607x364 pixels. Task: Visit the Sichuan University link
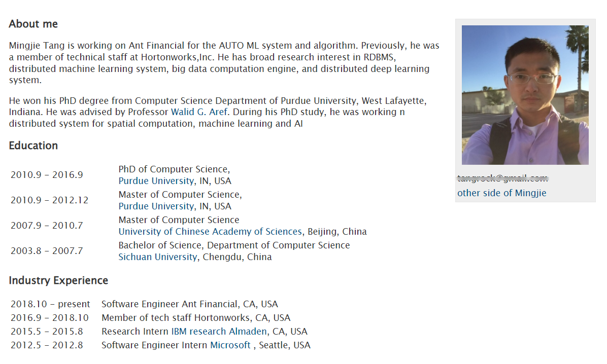click(x=157, y=257)
